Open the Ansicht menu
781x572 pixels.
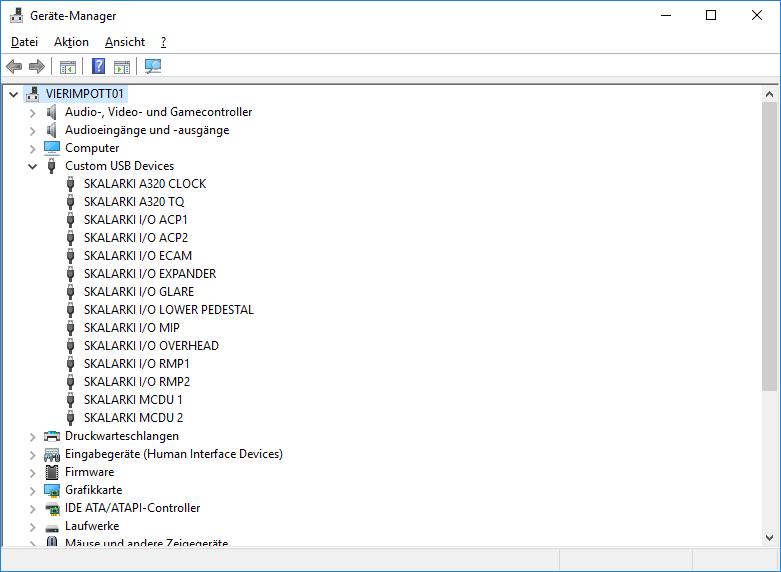(x=125, y=42)
